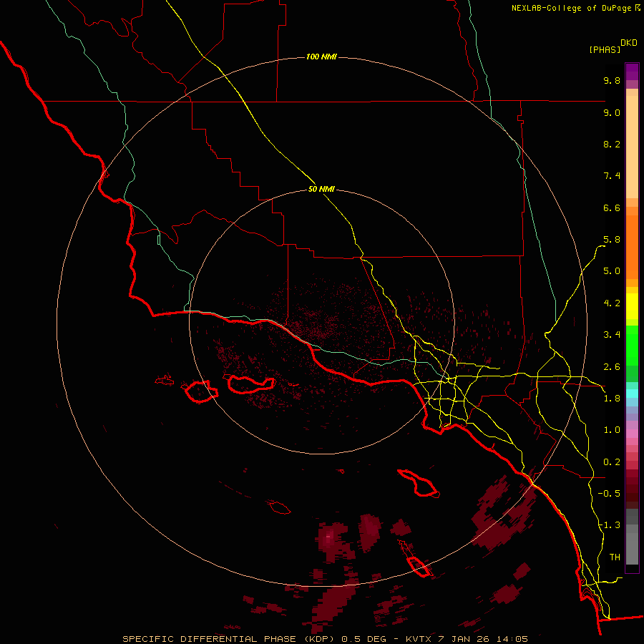Click the 2.6 scale value

[612, 367]
